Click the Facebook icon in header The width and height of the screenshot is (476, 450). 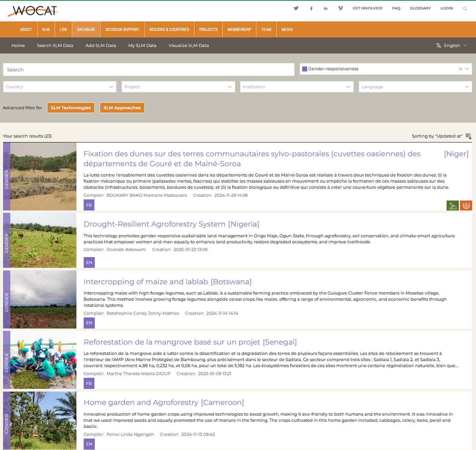pyautogui.click(x=311, y=8)
